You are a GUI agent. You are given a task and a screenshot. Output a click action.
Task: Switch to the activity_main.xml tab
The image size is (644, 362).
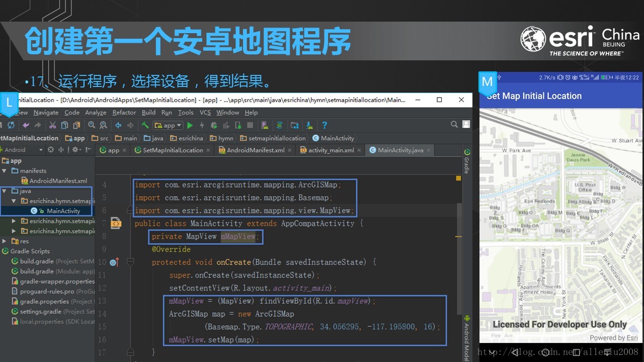(331, 150)
